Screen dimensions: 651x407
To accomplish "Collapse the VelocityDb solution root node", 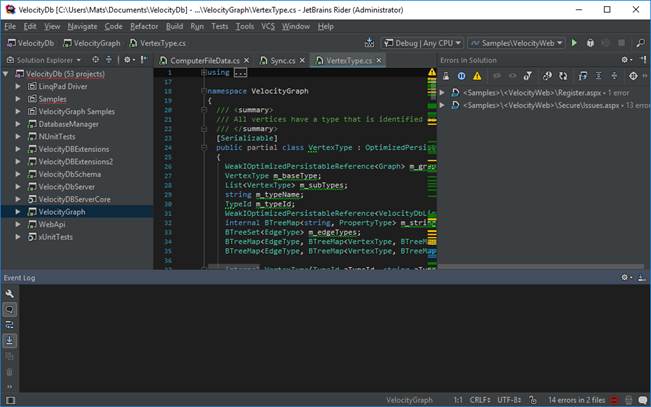I will tap(6, 74).
